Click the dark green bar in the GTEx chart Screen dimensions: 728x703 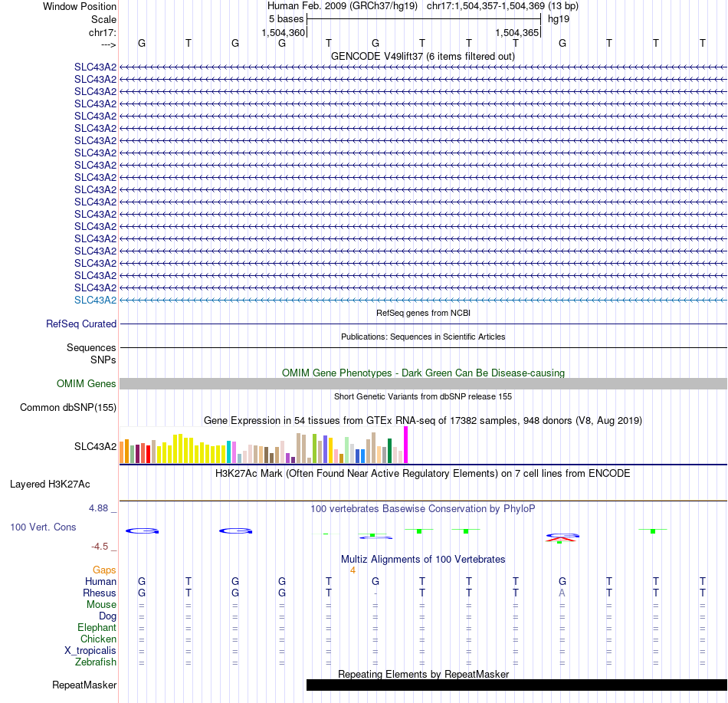click(x=389, y=451)
